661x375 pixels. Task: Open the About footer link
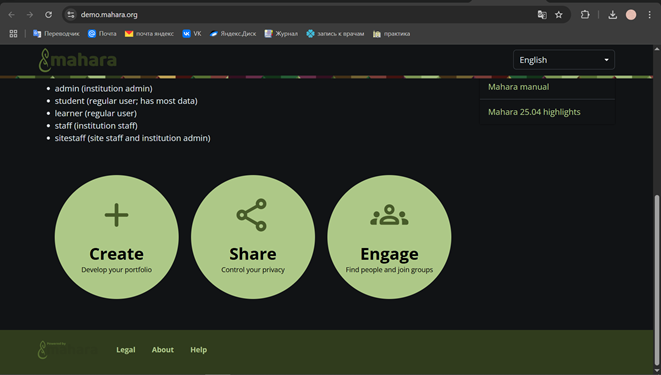click(x=163, y=350)
